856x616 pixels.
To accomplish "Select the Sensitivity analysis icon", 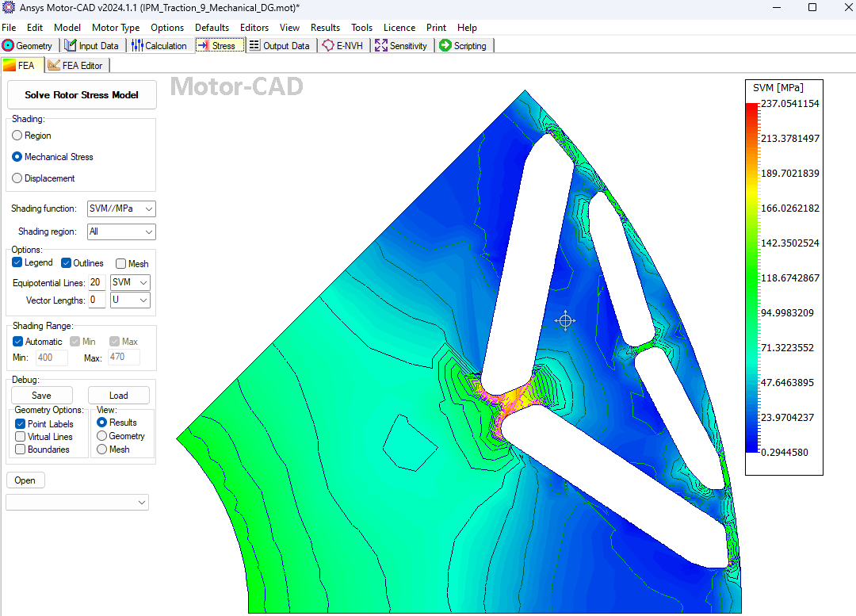I will click(402, 46).
